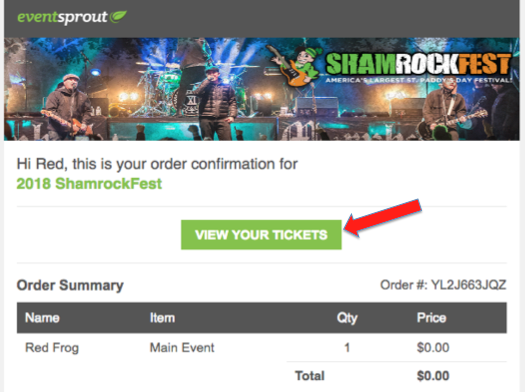
Task: Open the 2018 ShamrockFest event link
Action: (x=89, y=183)
